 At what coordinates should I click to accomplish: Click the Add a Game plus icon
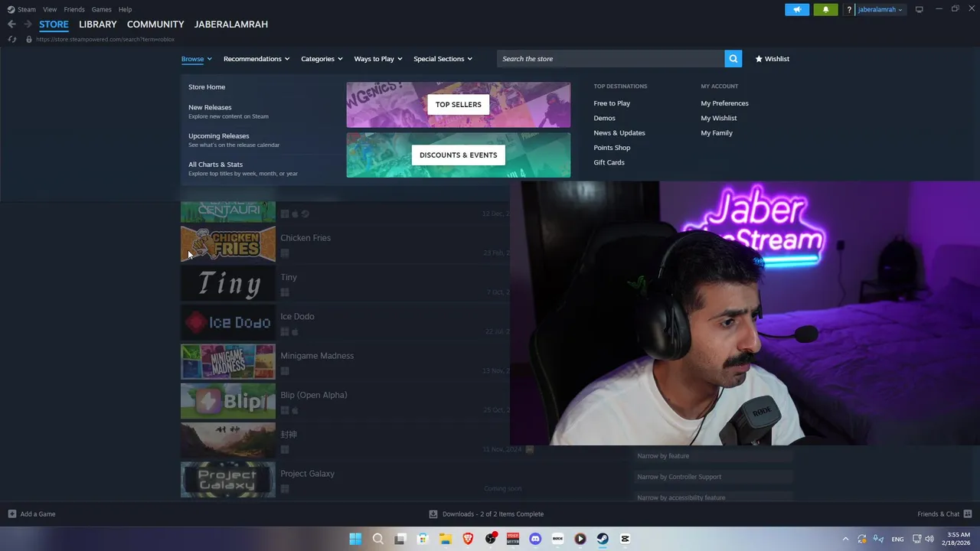tap(11, 514)
